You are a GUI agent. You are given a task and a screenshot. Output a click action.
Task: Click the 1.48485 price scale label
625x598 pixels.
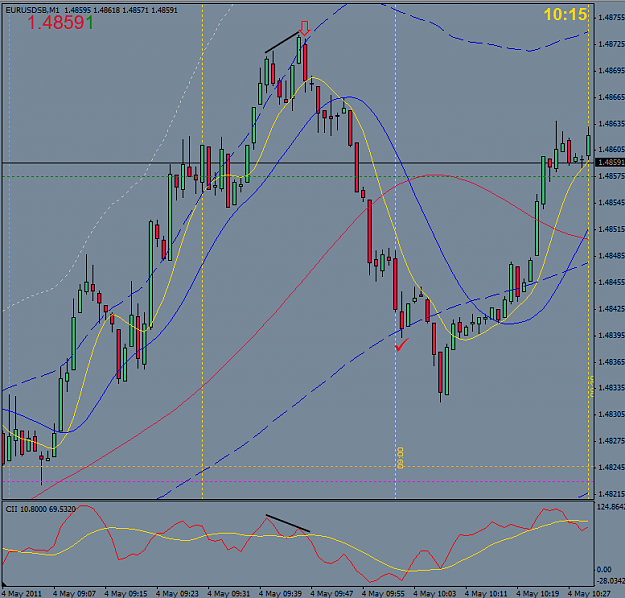pos(611,256)
